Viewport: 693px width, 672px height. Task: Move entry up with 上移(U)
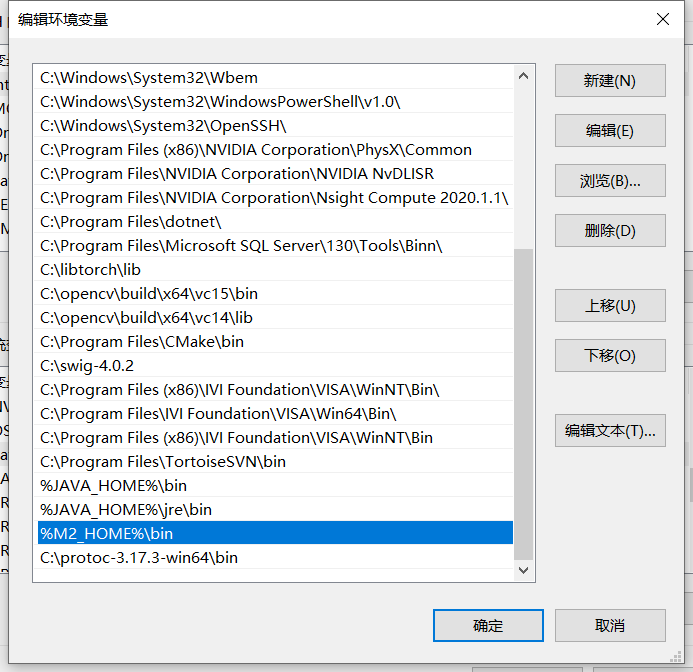pos(610,305)
